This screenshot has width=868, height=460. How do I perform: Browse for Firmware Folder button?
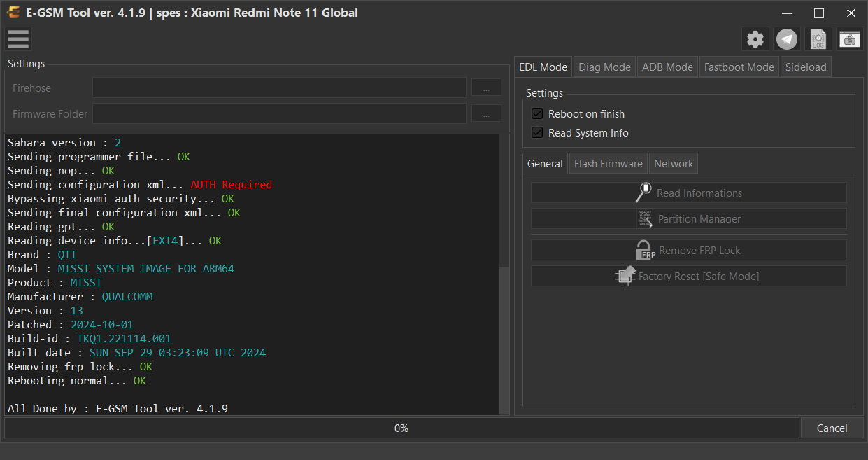pyautogui.click(x=486, y=113)
